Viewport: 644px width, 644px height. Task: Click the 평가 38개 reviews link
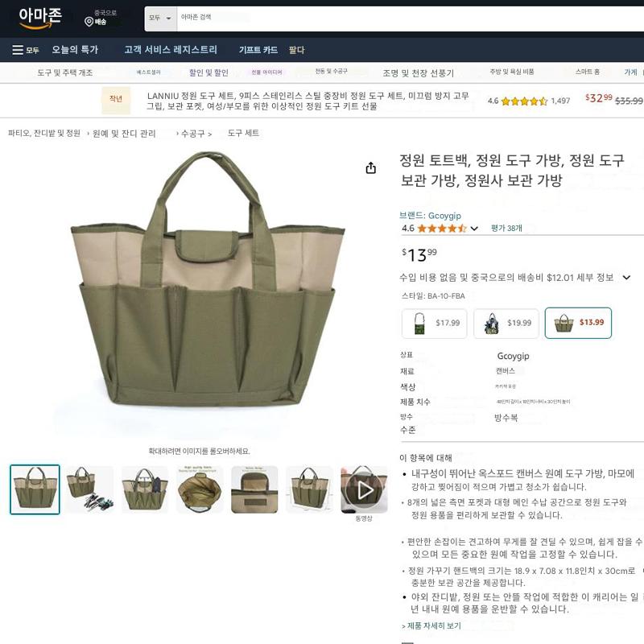tap(506, 228)
